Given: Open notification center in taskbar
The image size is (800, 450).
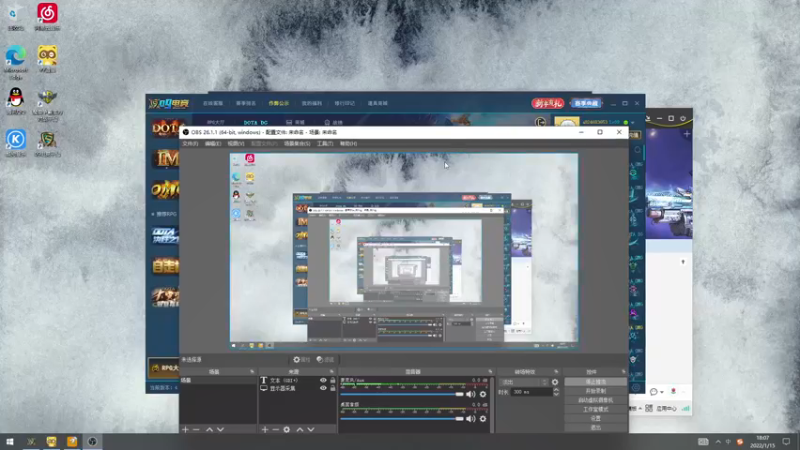Looking at the screenshot, I should coord(786,441).
